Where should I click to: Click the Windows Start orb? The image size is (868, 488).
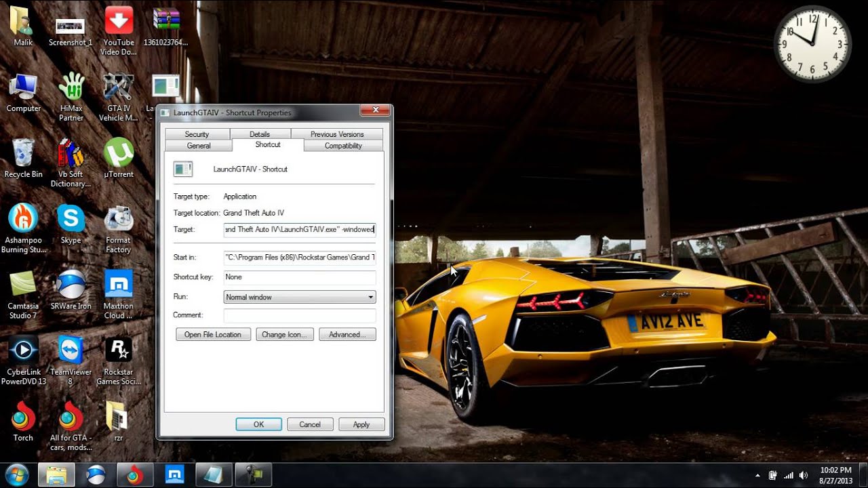click(16, 474)
